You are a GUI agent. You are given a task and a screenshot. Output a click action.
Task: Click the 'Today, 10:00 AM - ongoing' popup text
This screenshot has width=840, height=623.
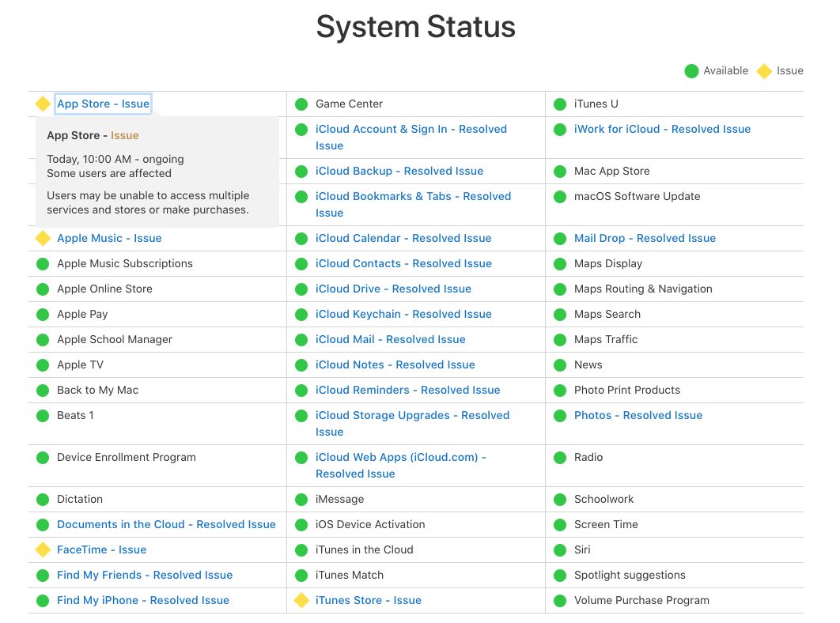pos(115,159)
